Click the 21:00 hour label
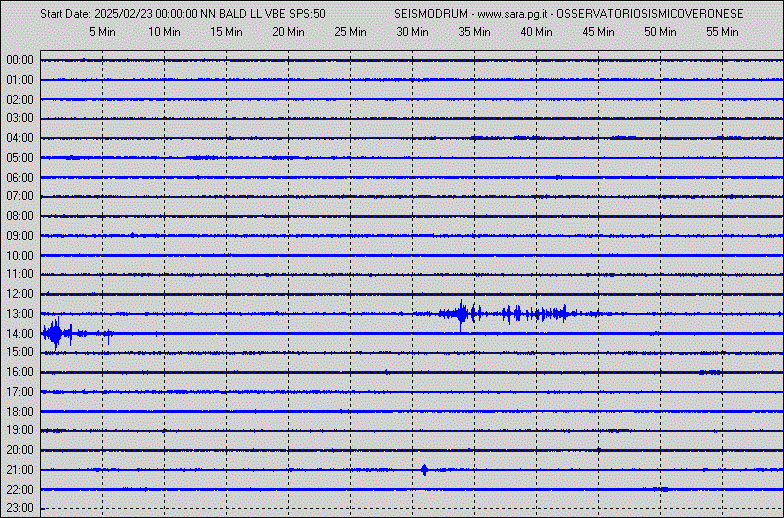The height and width of the screenshot is (518, 784). [20, 470]
